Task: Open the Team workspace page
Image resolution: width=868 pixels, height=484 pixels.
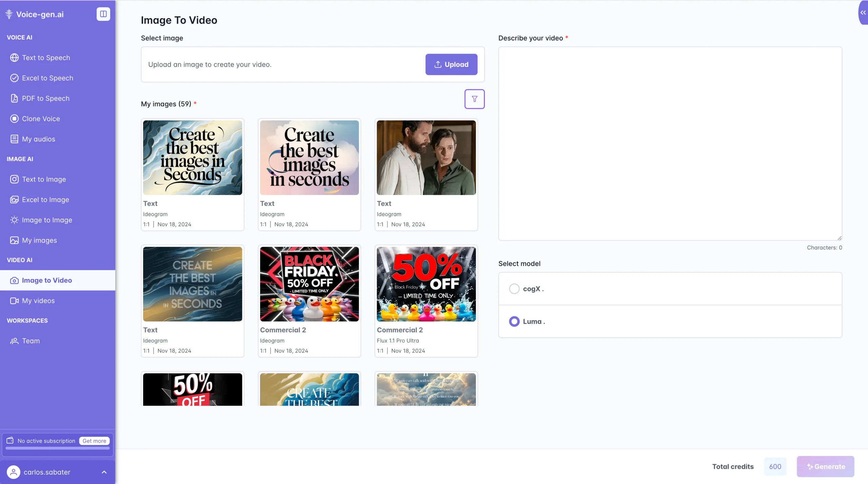Action: coord(31,341)
